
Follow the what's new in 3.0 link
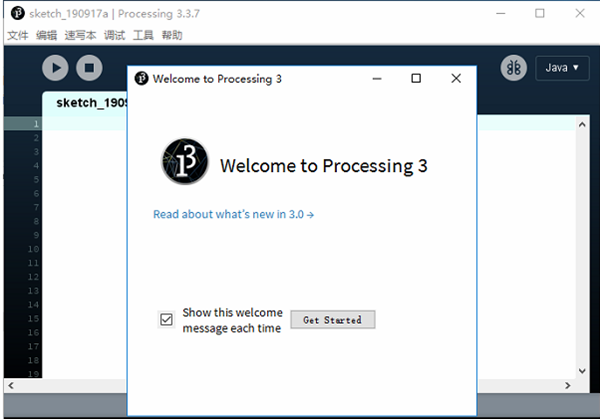[234, 214]
